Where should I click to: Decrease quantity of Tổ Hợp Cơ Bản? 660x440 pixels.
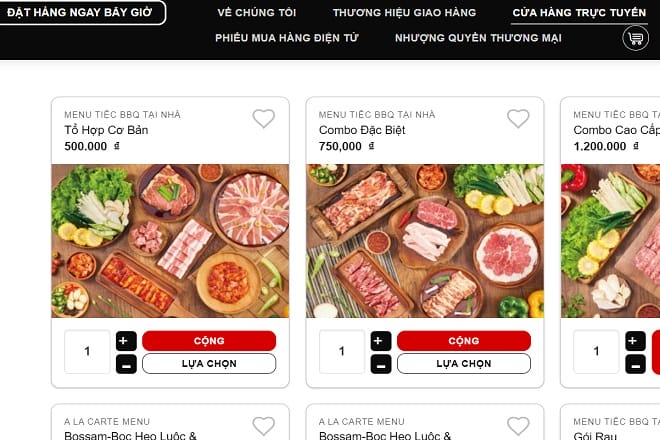pyautogui.click(x=126, y=364)
